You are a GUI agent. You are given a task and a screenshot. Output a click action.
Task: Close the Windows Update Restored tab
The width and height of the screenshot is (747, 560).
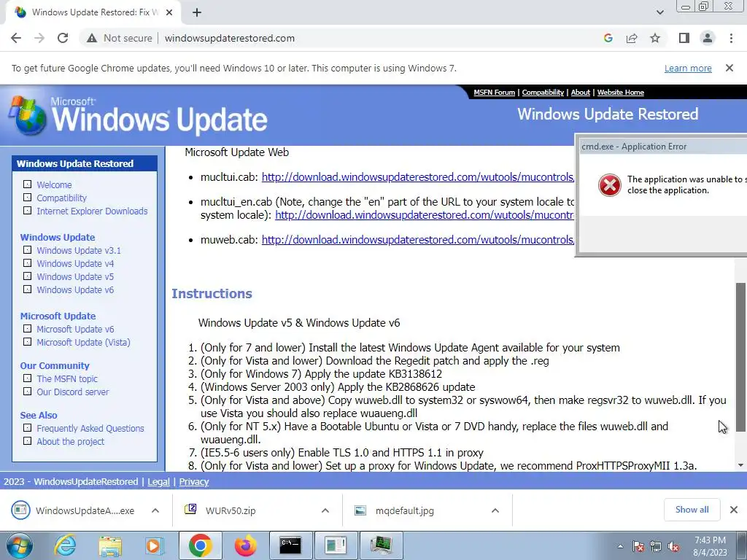coord(169,12)
